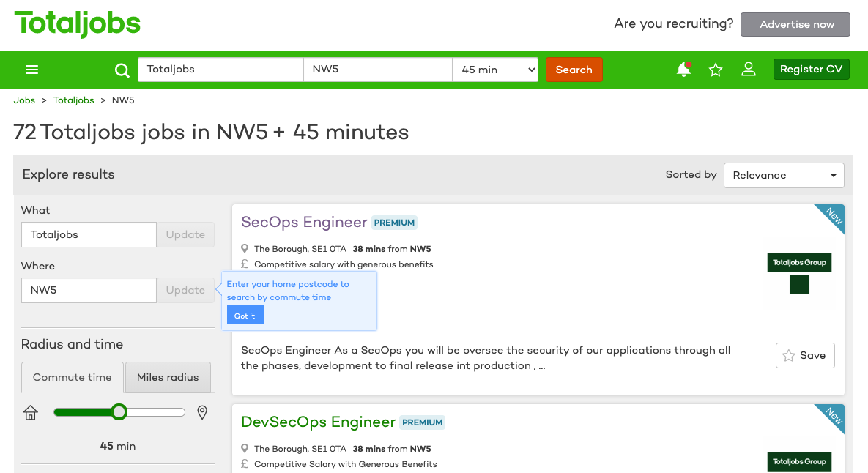Click the home icon beside commute slider
This screenshot has width=868, height=473.
[x=31, y=413]
